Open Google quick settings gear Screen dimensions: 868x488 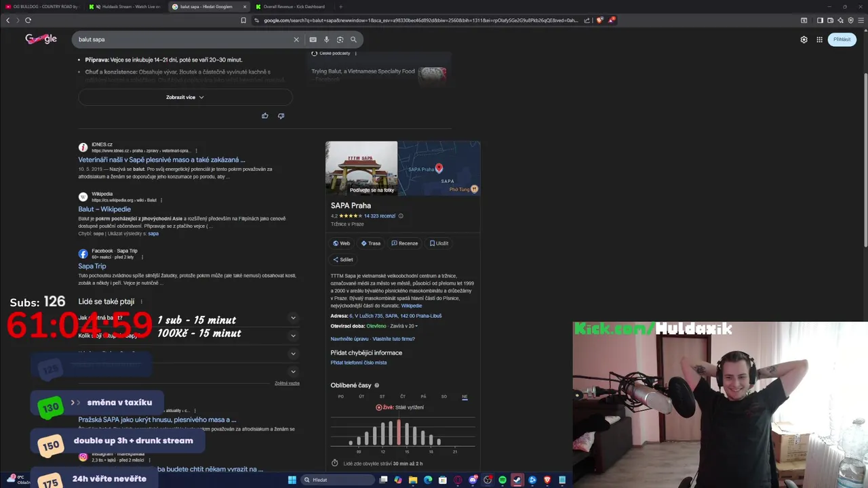click(804, 39)
